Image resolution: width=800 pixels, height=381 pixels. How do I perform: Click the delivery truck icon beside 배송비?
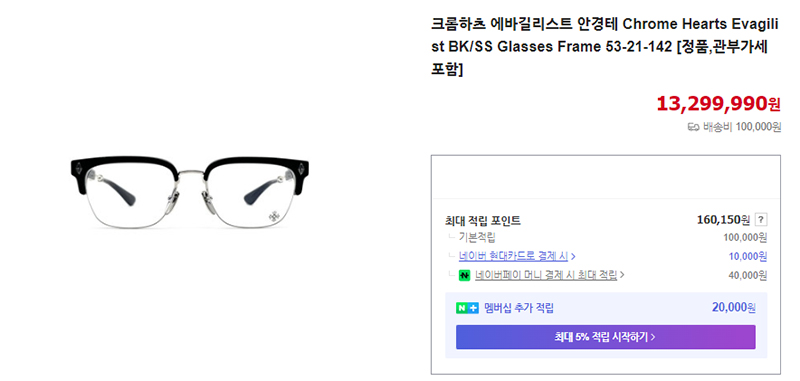[693, 127]
